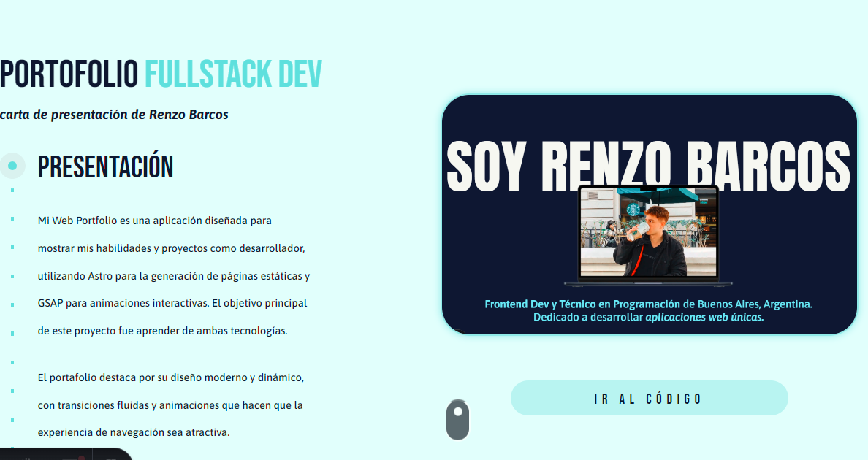Click the line de este proyecto fue aprender
Image resolution: width=868 pixels, height=460 pixels.
[x=162, y=331]
